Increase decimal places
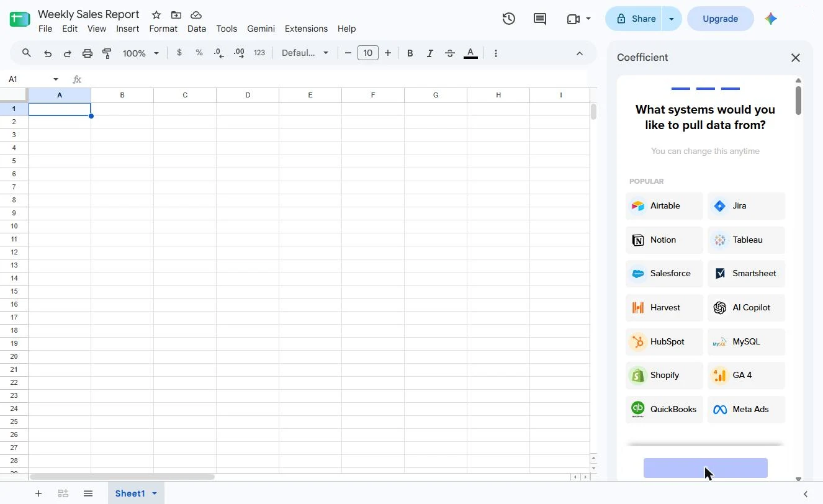823x504 pixels. [239, 53]
